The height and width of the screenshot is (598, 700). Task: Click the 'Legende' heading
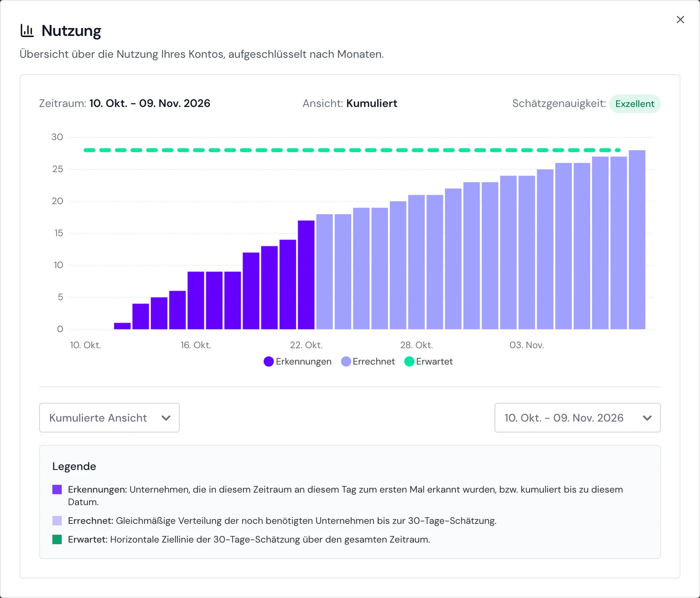pyautogui.click(x=74, y=466)
